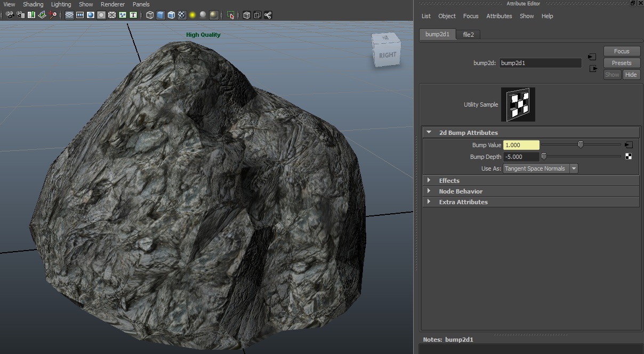Click the Shadows grey sphere icon
This screenshot has width=644, height=354.
click(x=203, y=15)
